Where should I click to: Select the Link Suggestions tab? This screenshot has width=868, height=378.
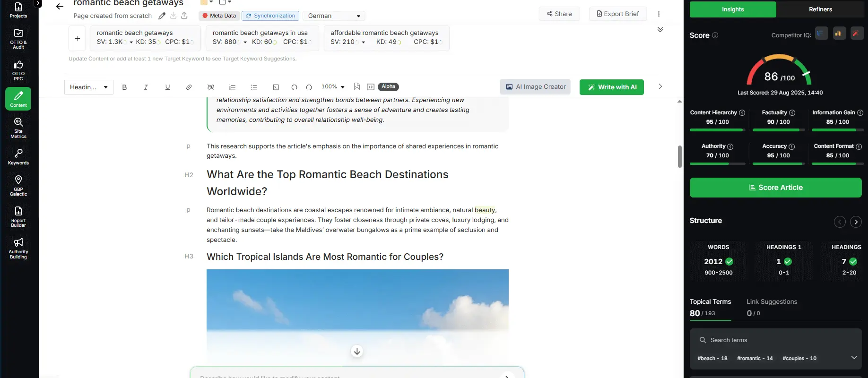coord(772,302)
